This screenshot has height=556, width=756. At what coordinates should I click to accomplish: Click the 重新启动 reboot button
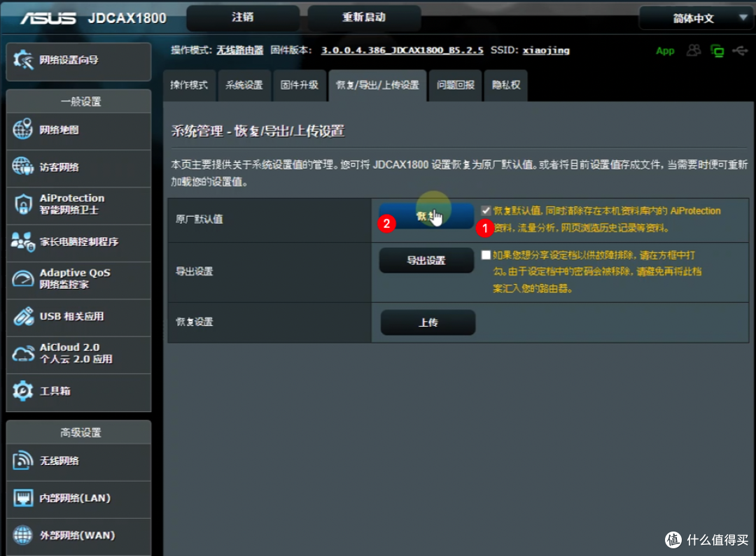click(x=363, y=17)
